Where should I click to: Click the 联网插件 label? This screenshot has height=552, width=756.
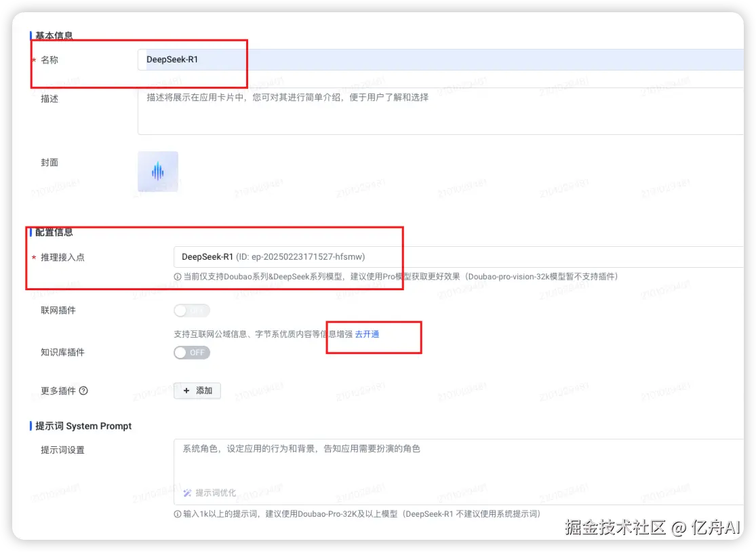[58, 311]
